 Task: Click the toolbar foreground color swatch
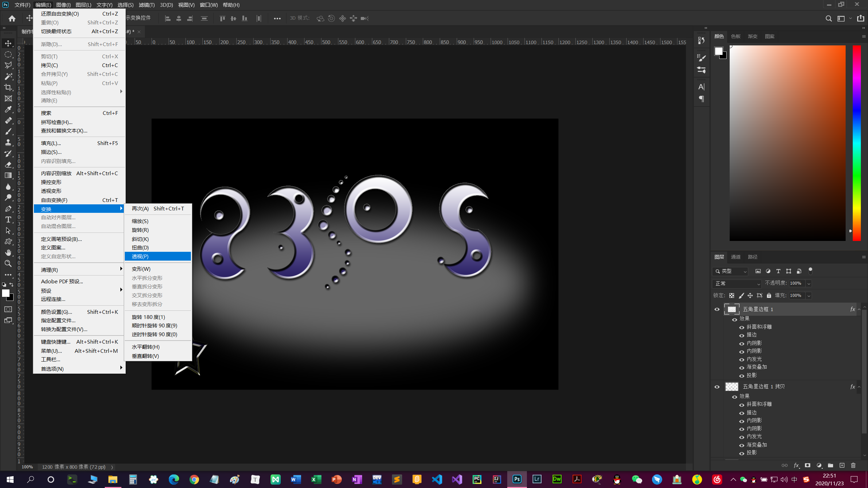pos(5,293)
